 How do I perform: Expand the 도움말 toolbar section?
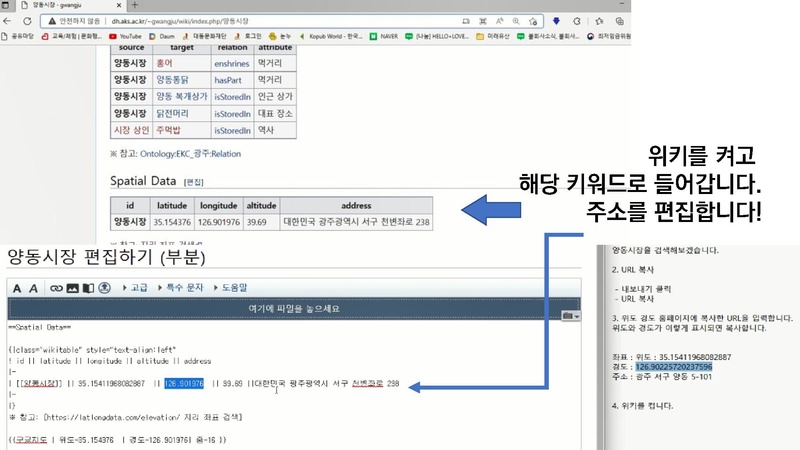231,288
